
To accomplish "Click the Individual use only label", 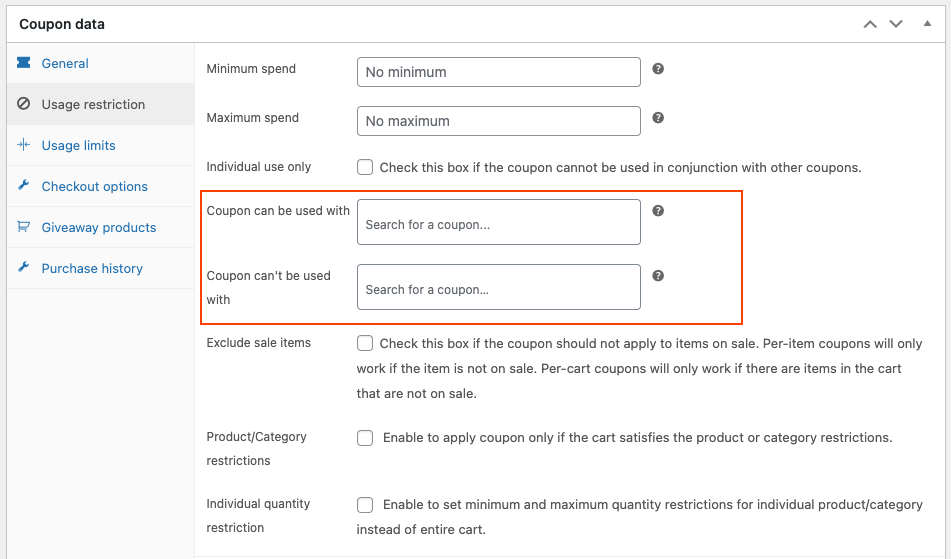I will 258,167.
